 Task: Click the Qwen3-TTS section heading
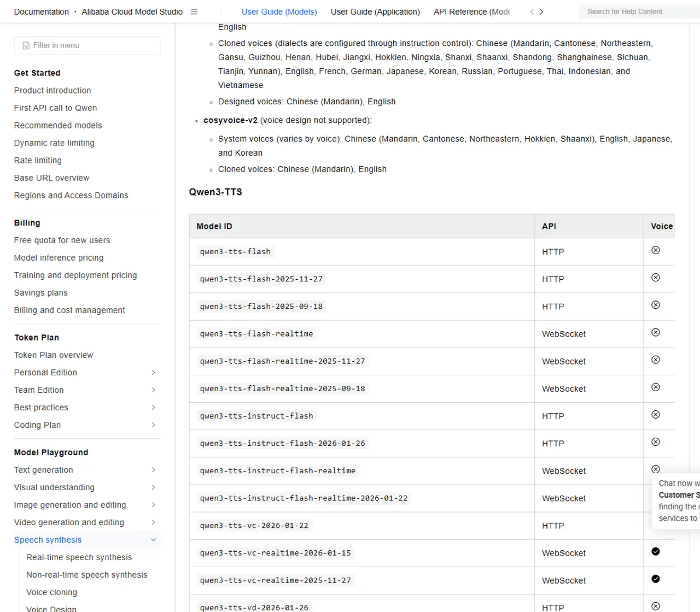(x=215, y=192)
